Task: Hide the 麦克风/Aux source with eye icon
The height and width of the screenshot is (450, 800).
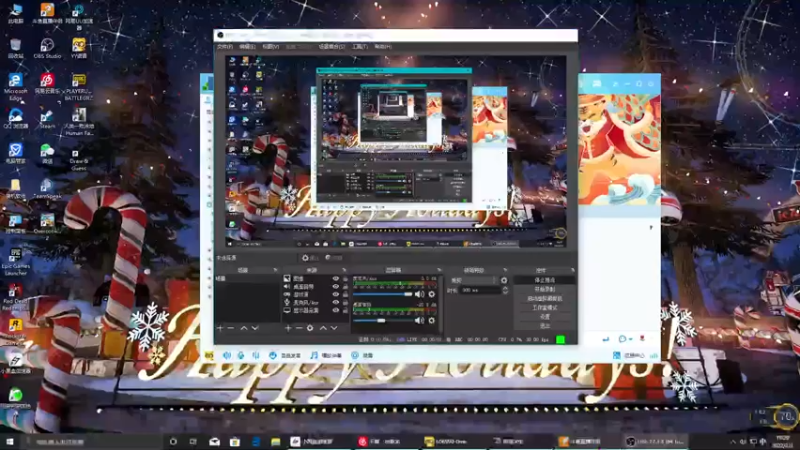Action: tap(336, 302)
